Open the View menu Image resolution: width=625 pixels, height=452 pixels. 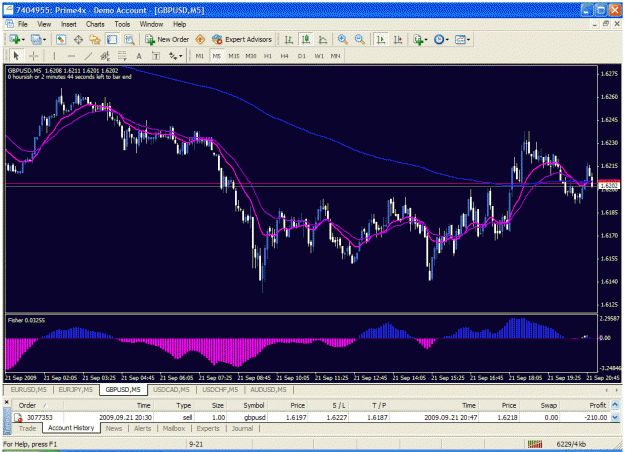point(44,24)
